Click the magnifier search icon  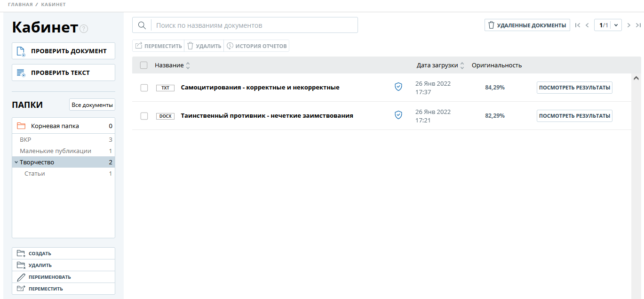[142, 25]
